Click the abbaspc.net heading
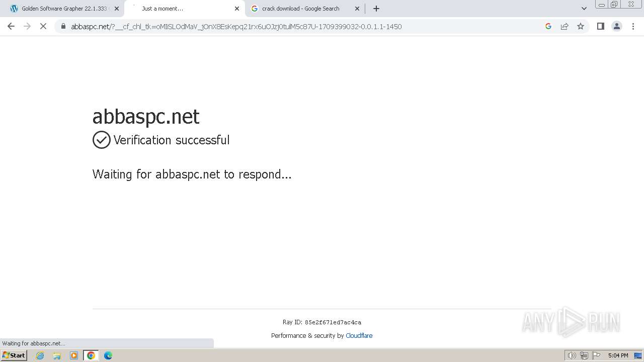644x362 pixels. (x=146, y=117)
